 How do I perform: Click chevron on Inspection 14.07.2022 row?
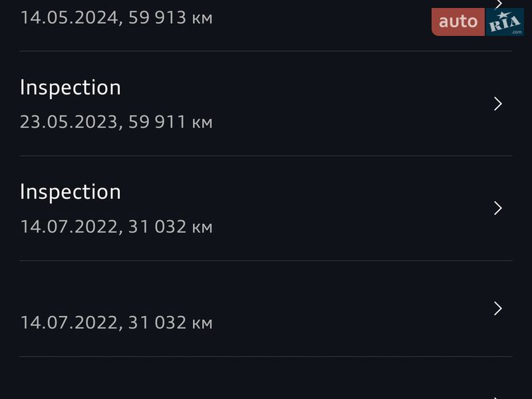tap(497, 208)
